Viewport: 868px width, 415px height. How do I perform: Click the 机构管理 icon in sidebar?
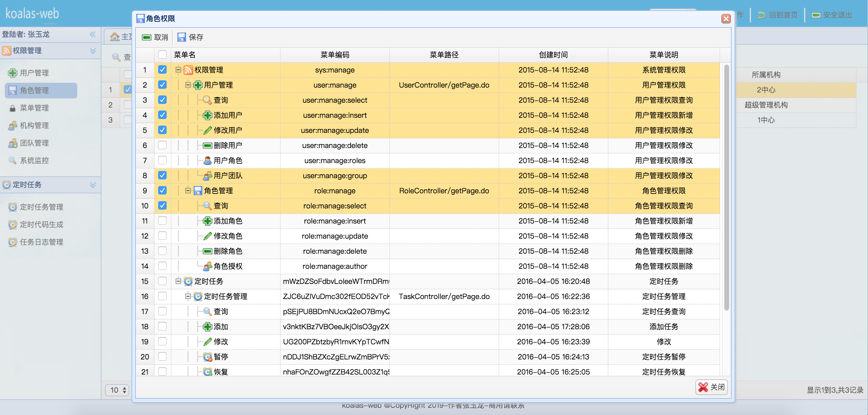point(12,125)
